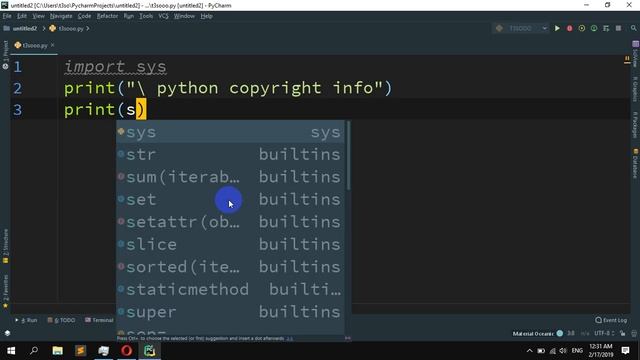640x360 pixels.
Task: Close the t3sooo.py editor tab
Action: tap(53, 45)
